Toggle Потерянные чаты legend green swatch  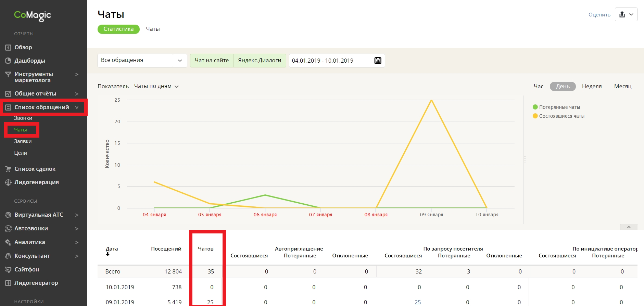[x=535, y=107]
